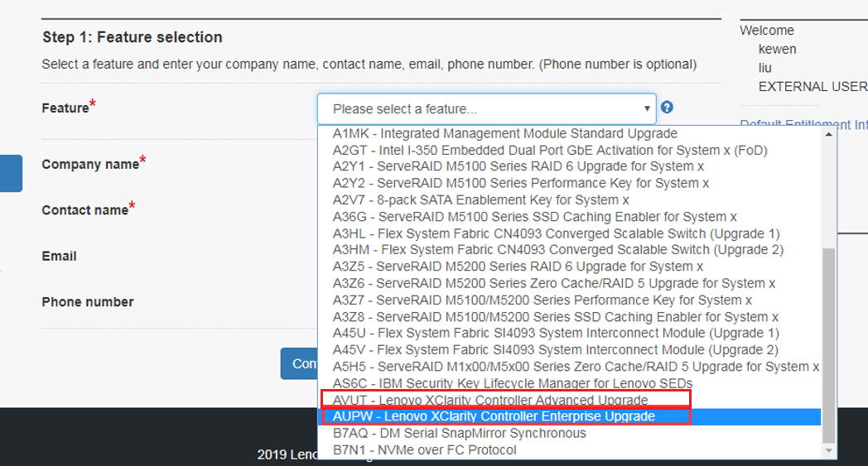
Task: Select A3Z5 ServeRAID M5200 RAID 6 Upgrade
Action: [518, 267]
